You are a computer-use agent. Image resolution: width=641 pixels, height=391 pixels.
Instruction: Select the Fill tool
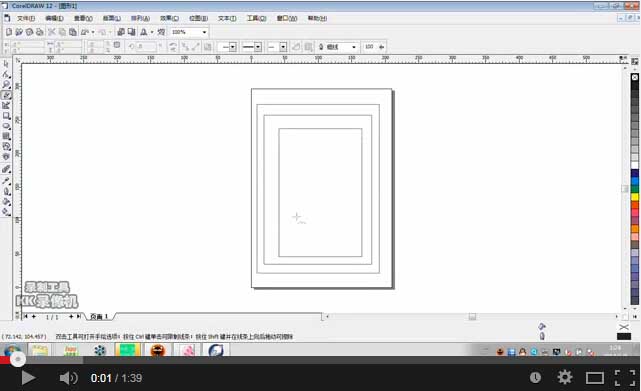click(6, 202)
